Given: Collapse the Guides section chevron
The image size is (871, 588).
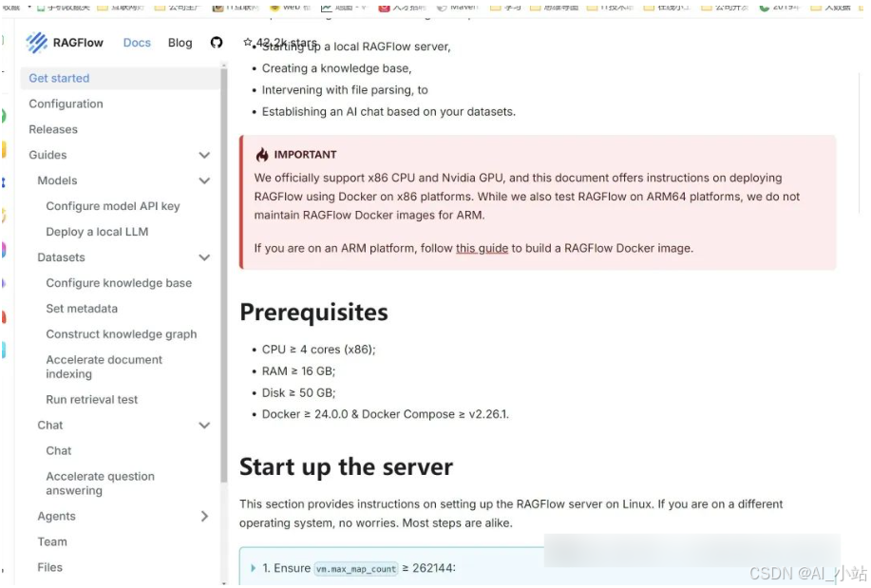Looking at the screenshot, I should coord(204,155).
